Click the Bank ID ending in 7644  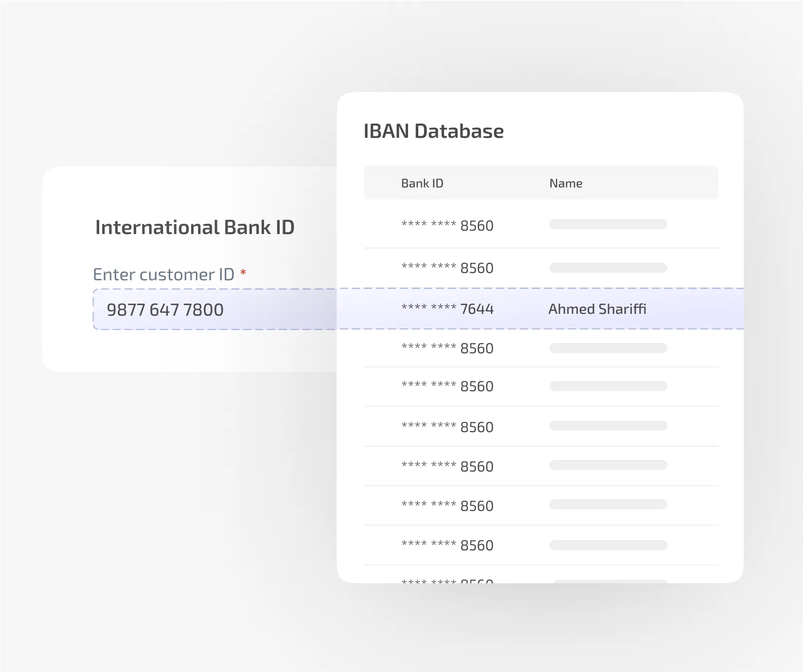(x=447, y=309)
